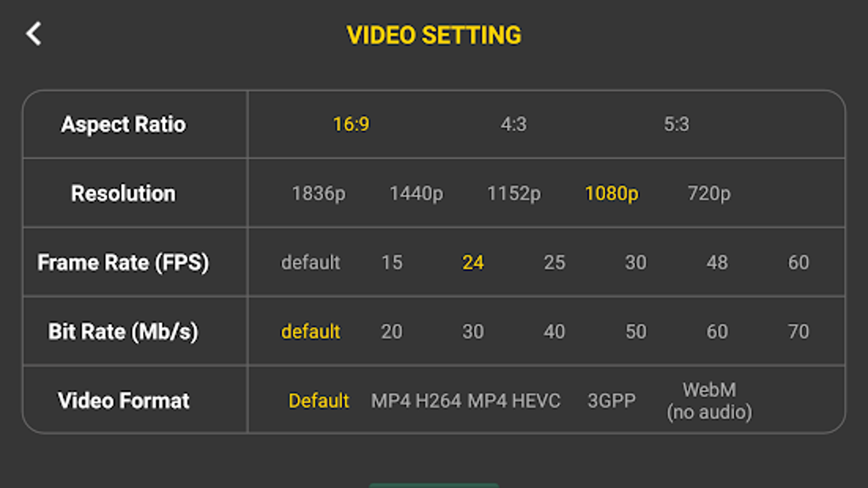868x488 pixels.
Task: Select 15 FPS frame rate
Action: [392, 262]
